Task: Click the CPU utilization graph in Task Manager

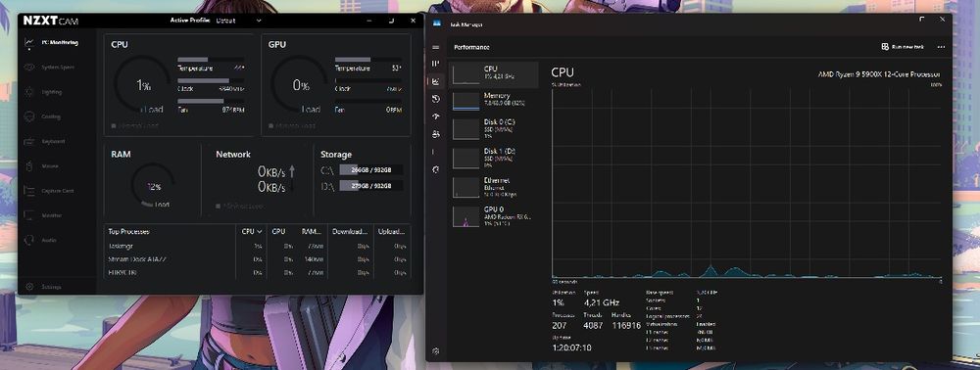Action: (747, 183)
